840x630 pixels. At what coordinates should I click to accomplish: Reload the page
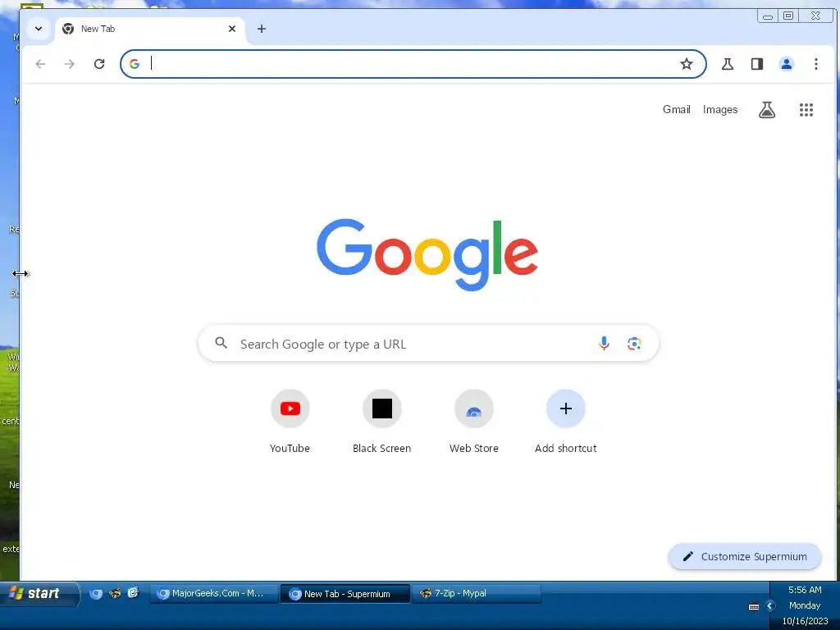coord(99,64)
